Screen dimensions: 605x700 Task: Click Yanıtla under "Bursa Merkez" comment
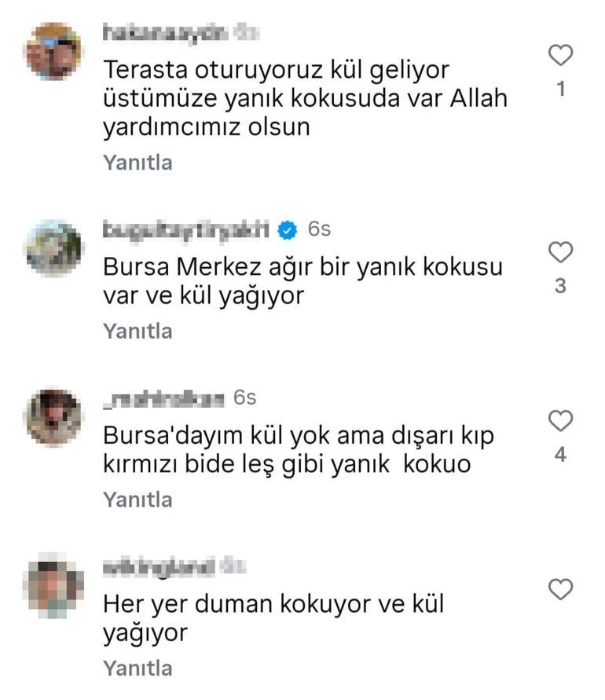coord(137,332)
